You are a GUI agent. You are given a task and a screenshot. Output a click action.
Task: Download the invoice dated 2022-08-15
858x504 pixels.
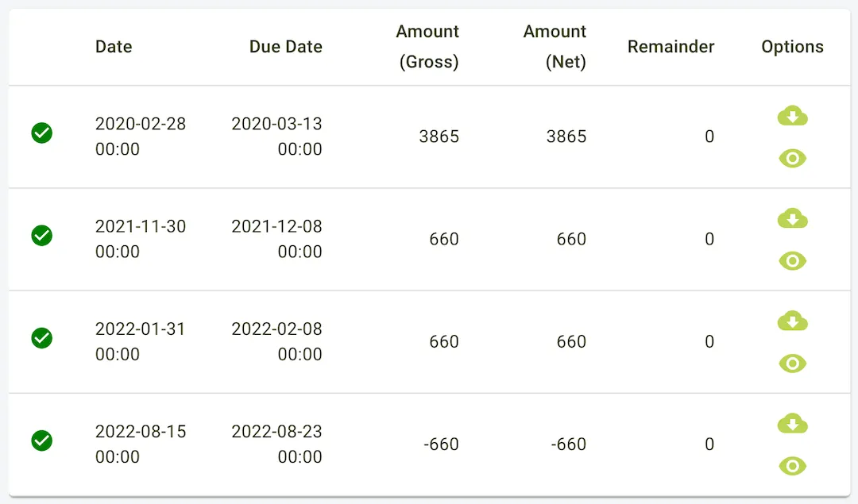click(x=792, y=423)
